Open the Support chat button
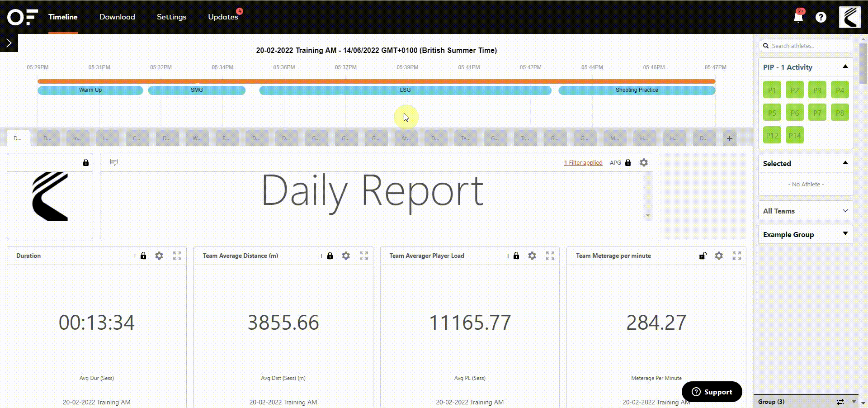This screenshot has width=868, height=408. pos(712,392)
